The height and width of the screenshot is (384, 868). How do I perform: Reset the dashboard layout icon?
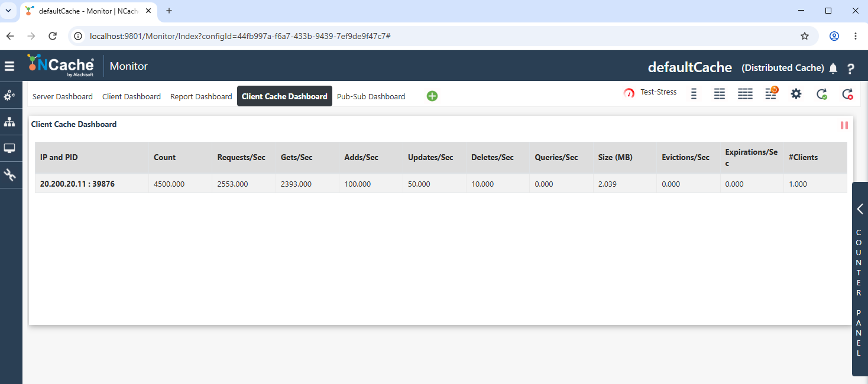coord(771,93)
